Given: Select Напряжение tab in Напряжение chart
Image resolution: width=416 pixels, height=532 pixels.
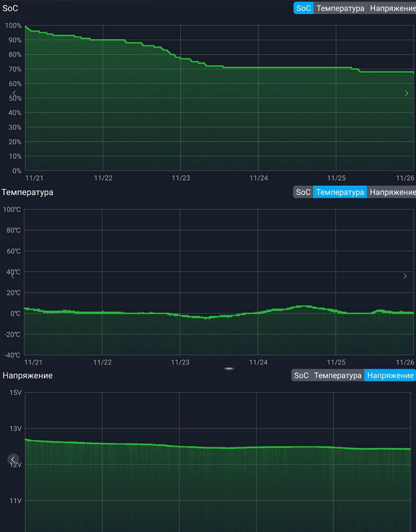Looking at the screenshot, I should (390, 375).
